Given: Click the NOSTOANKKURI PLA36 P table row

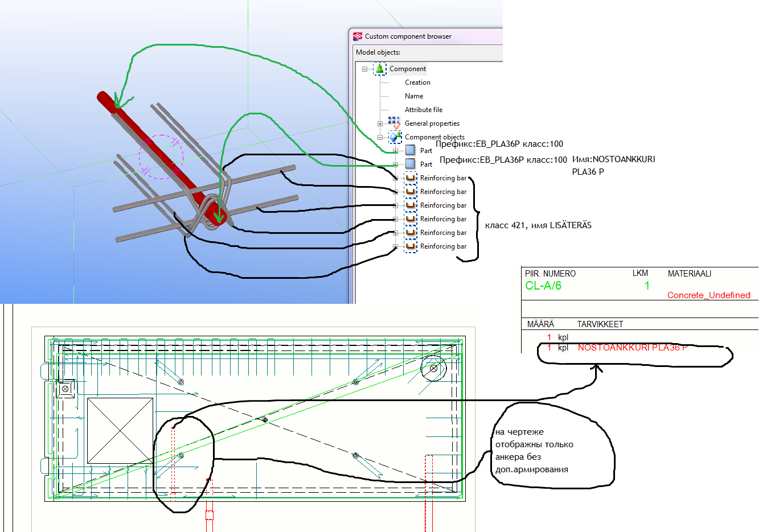Looking at the screenshot, I should click(x=632, y=348).
